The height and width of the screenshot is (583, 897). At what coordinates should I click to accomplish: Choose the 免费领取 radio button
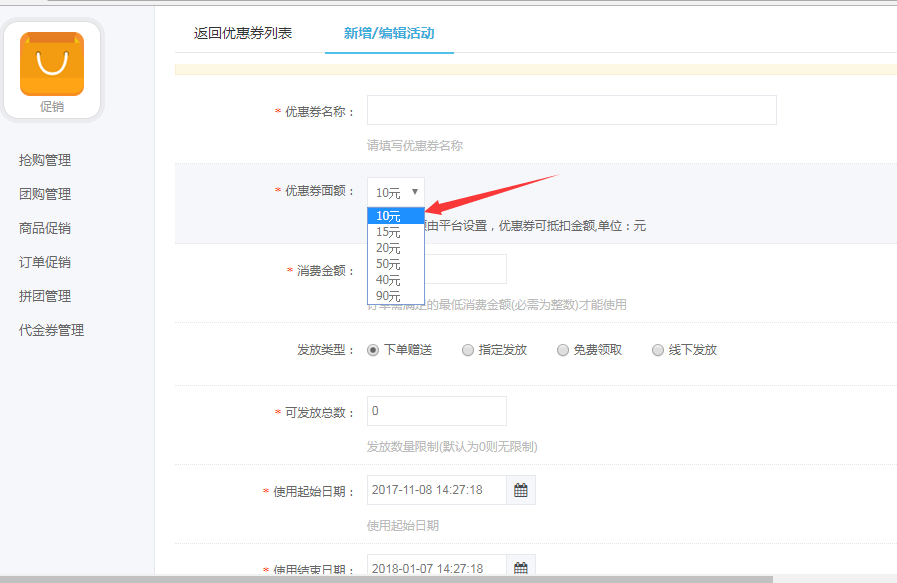563,350
